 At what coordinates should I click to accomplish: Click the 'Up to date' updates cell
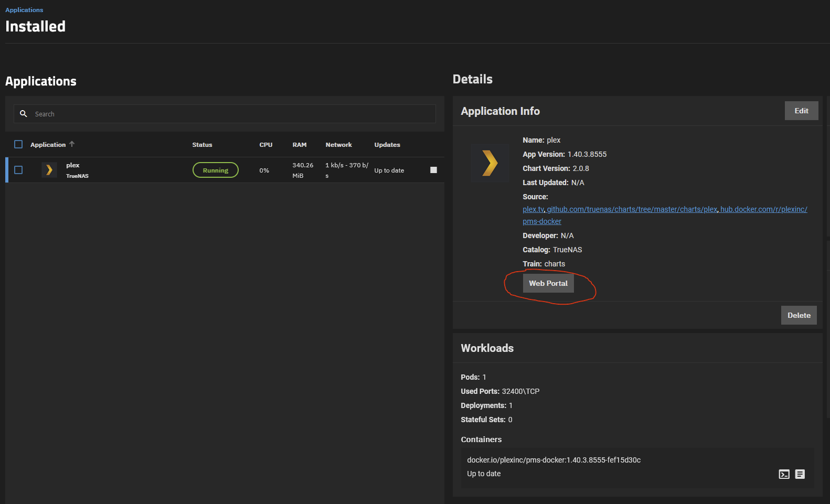click(389, 170)
